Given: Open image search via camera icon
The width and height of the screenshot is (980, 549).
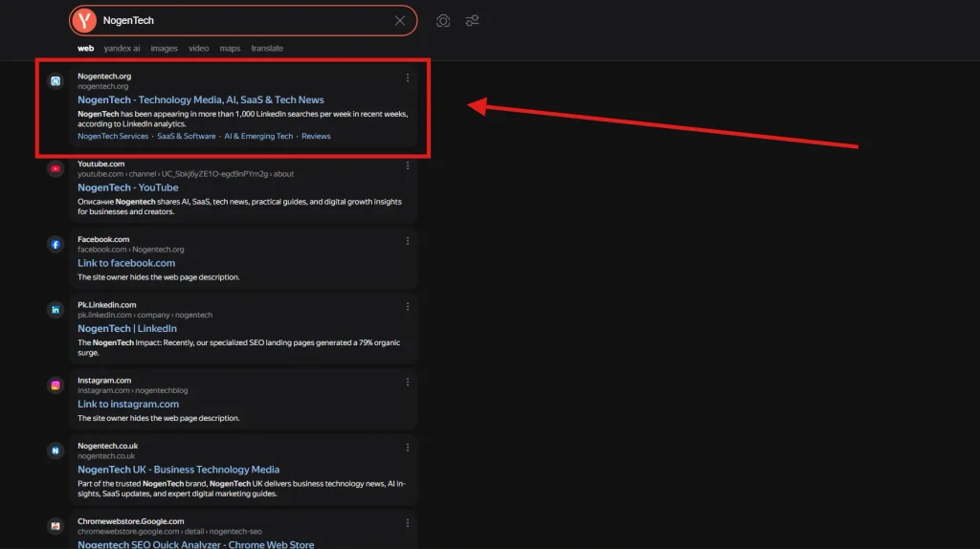Looking at the screenshot, I should point(443,21).
